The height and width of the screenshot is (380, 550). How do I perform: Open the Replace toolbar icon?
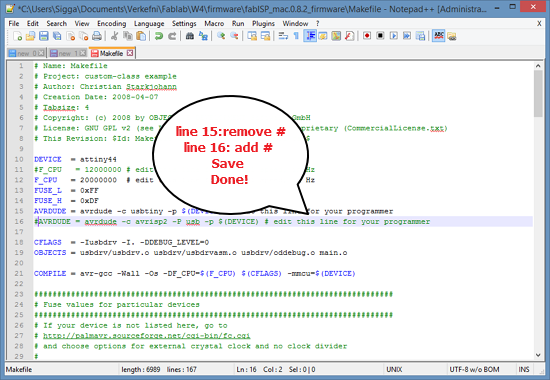coord(203,36)
